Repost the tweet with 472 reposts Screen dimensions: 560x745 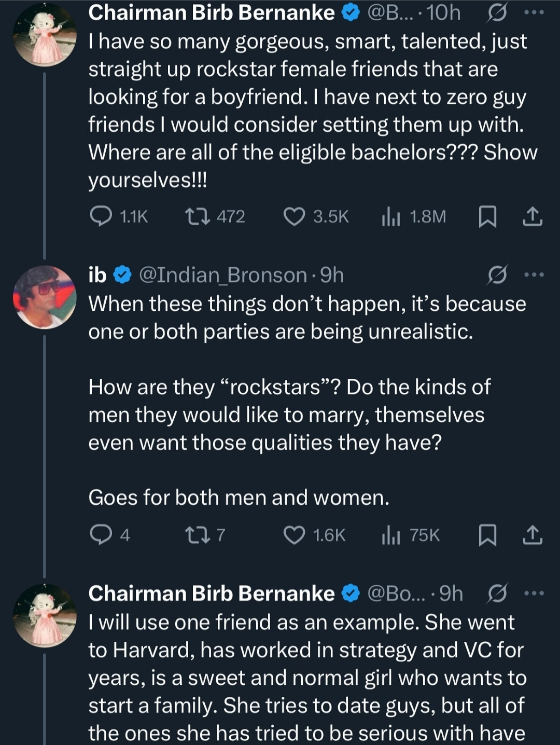[x=198, y=216]
